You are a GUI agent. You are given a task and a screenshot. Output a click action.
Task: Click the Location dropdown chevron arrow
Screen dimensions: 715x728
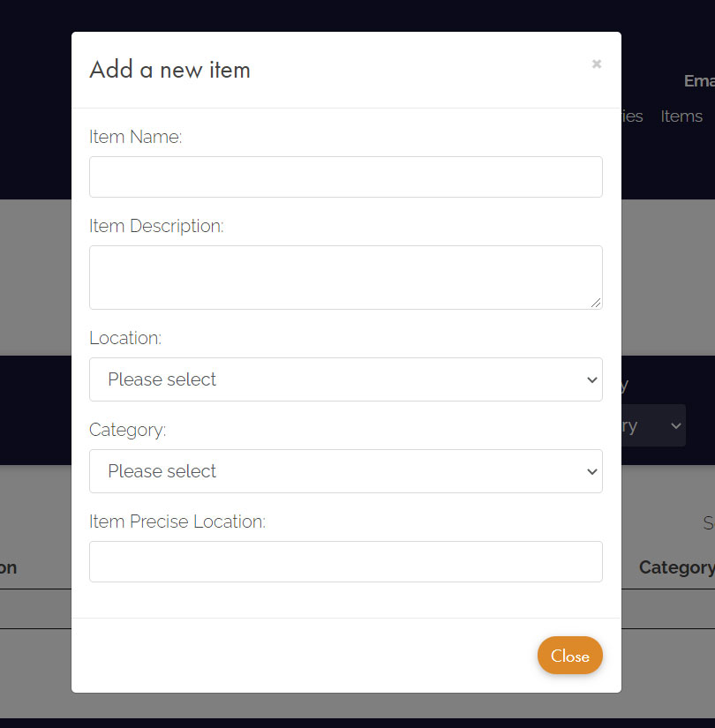[591, 379]
